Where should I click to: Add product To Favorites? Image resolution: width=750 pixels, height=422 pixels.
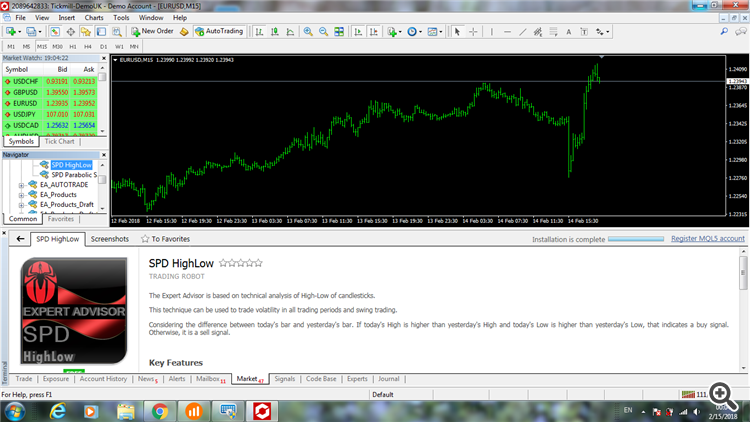tap(165, 239)
